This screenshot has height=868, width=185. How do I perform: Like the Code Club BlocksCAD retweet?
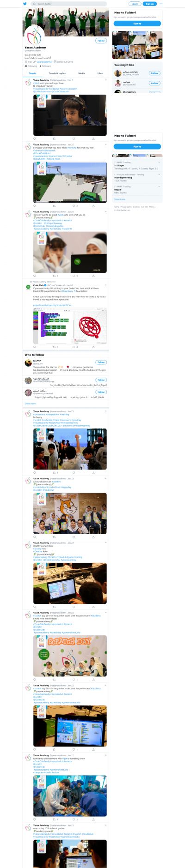tap(74, 347)
